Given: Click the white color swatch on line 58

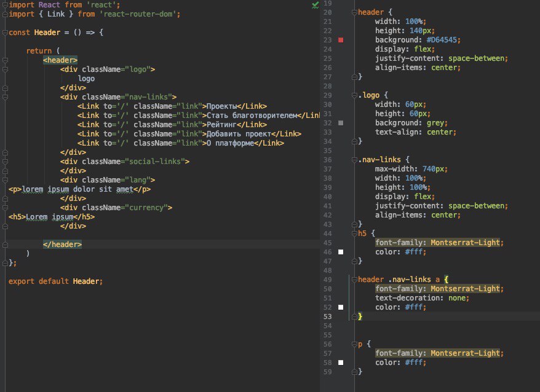Looking at the screenshot, I should [x=341, y=363].
